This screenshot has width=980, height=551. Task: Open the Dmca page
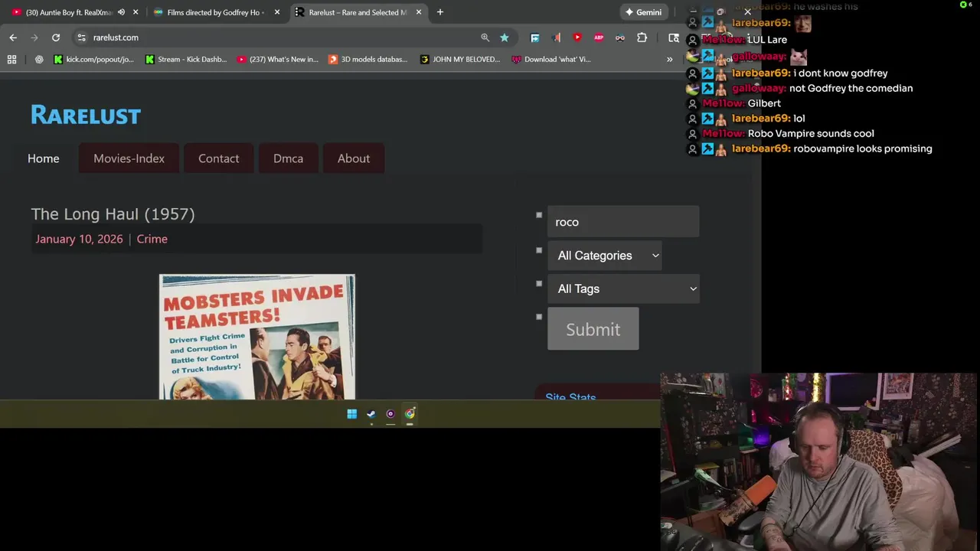(x=289, y=158)
